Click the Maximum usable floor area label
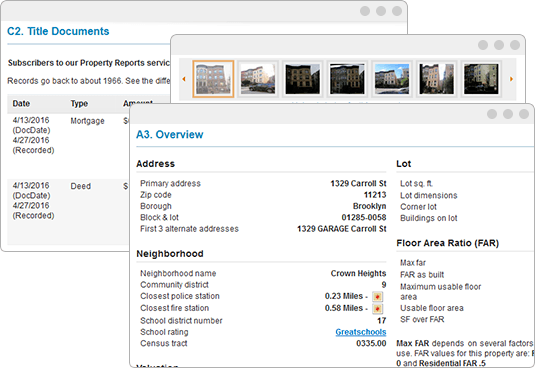 (x=440, y=292)
